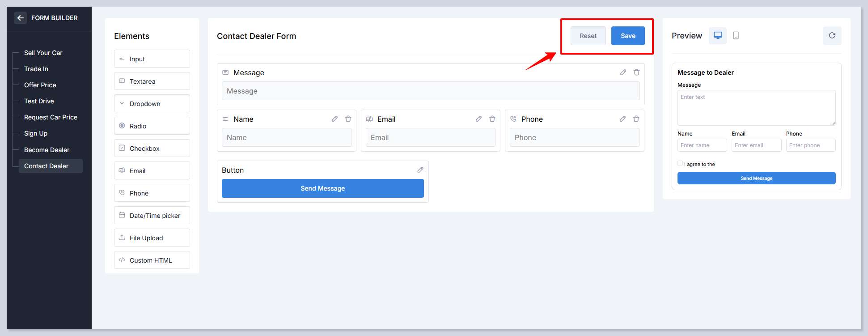
Task: Add a Radio element to the form
Action: click(x=152, y=126)
